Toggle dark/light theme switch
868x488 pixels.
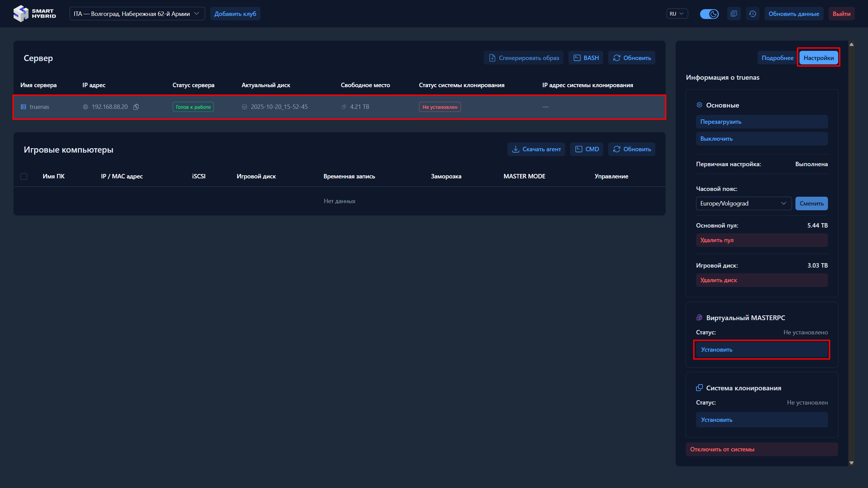pos(709,14)
